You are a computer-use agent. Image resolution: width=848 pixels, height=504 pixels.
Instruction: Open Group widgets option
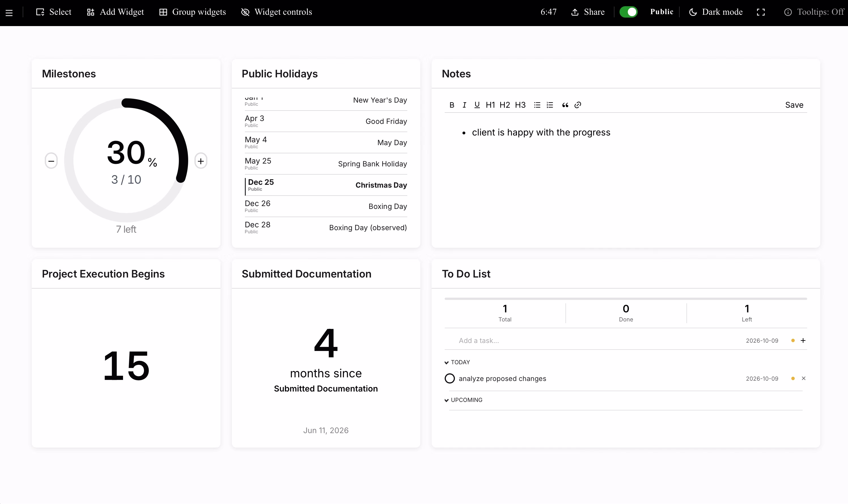192,12
